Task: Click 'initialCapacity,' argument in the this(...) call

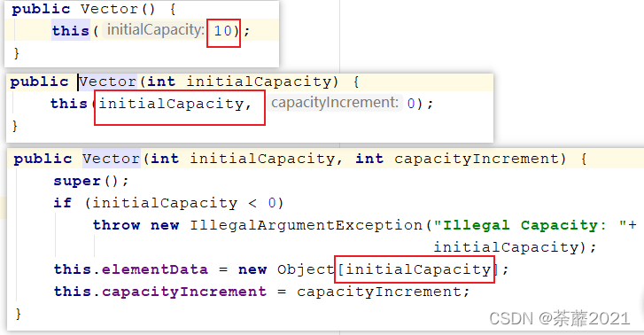Action: pos(175,104)
